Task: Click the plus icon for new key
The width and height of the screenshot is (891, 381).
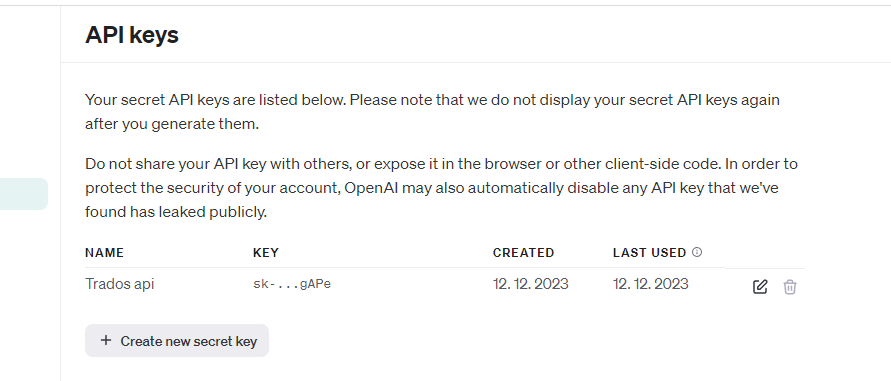Action: pos(106,341)
